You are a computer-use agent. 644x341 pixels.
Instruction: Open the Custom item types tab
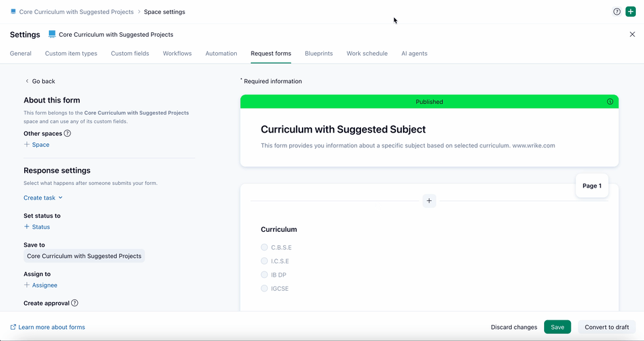pos(71,54)
